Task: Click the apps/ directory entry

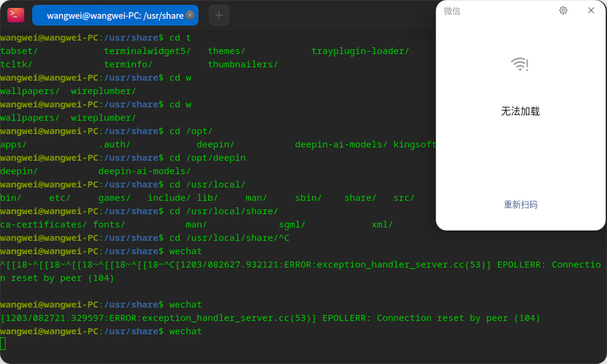Action: click(x=13, y=144)
